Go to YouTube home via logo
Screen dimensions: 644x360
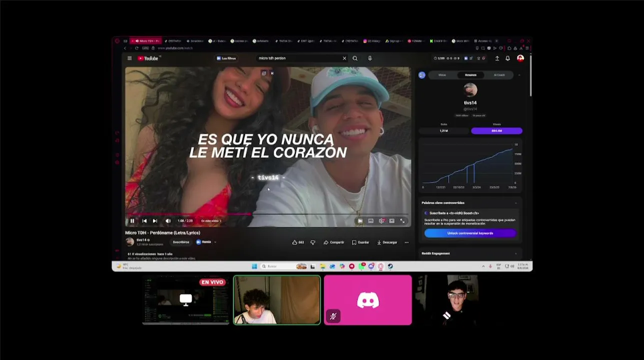click(x=149, y=58)
